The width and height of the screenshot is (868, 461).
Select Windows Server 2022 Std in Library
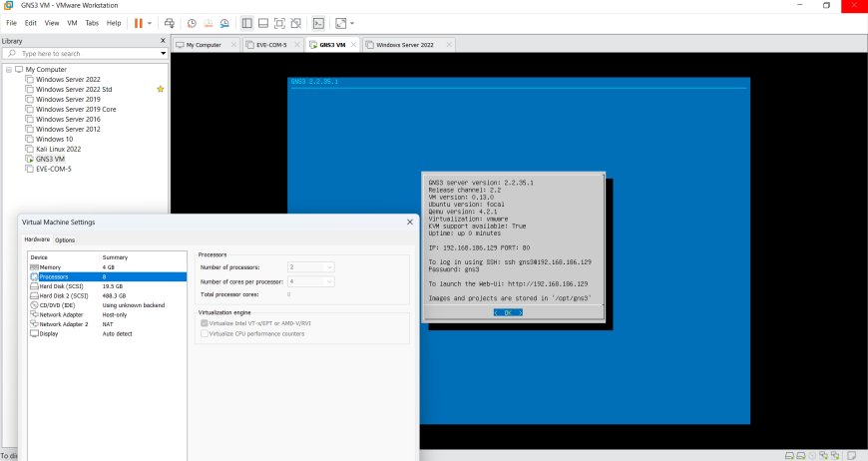tap(74, 90)
